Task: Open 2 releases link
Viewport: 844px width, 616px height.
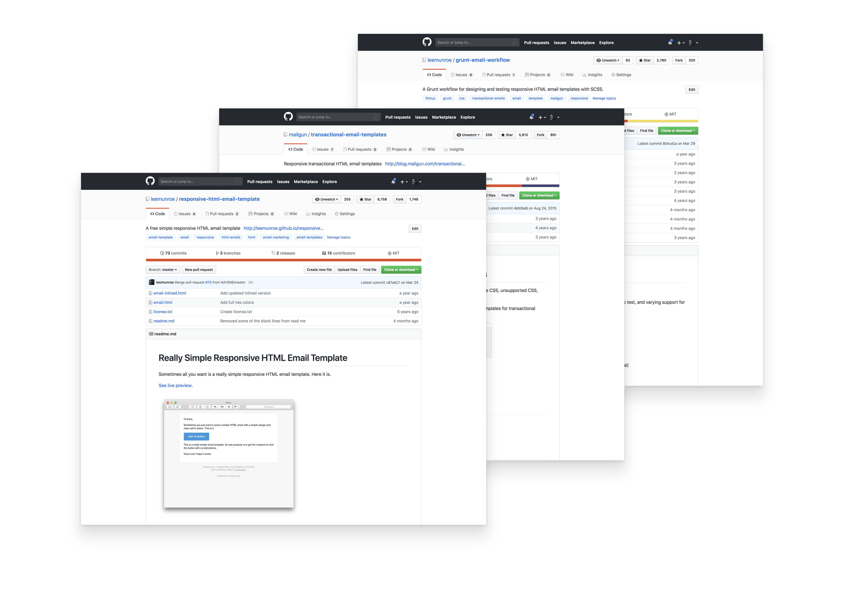Action: [x=283, y=253]
